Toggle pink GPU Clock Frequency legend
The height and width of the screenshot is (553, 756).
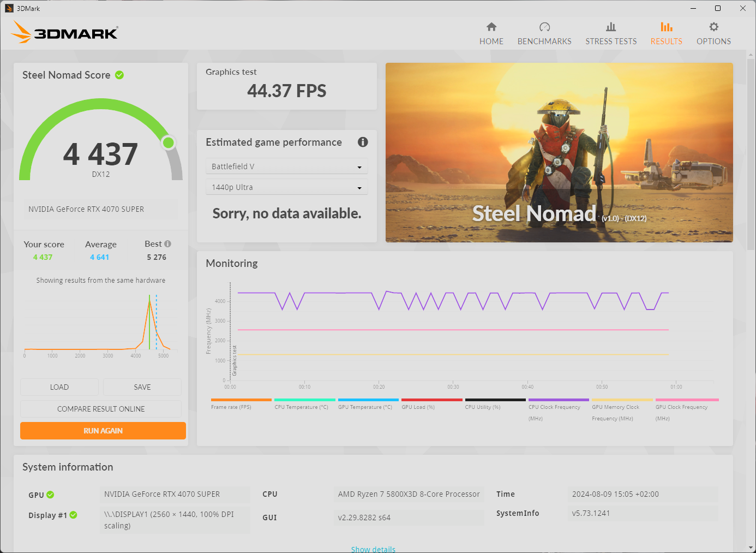(687, 410)
